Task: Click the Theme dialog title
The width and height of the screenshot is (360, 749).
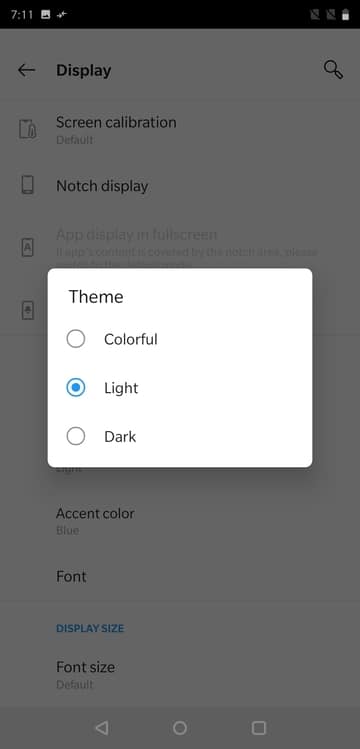Action: 96,297
